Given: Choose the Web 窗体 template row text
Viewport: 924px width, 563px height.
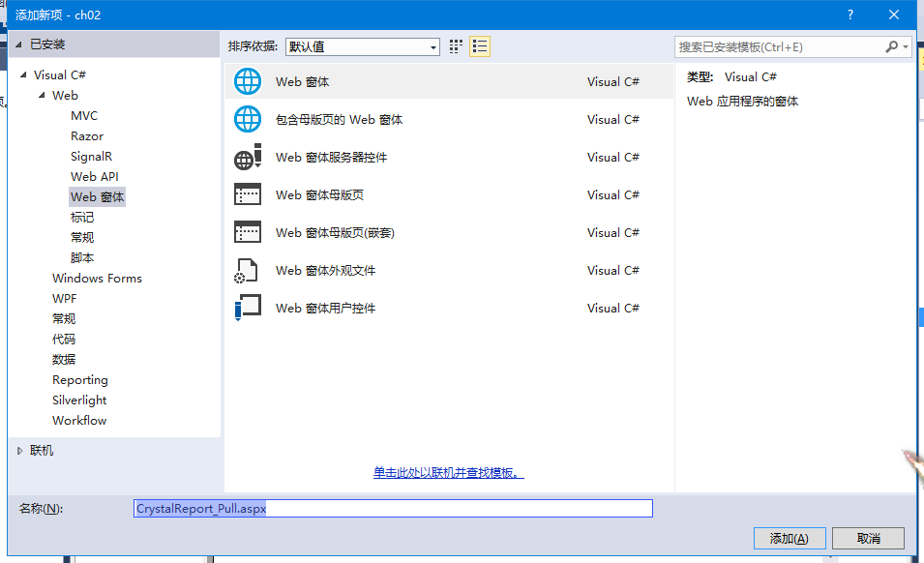Looking at the screenshot, I should pyautogui.click(x=302, y=82).
